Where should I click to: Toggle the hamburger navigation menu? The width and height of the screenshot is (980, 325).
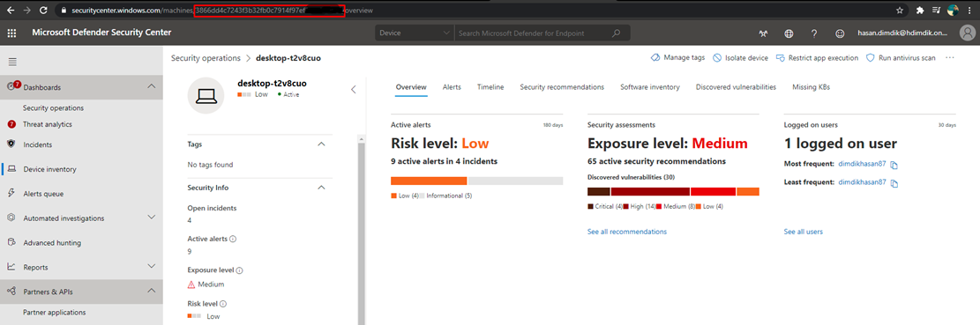coord(12,62)
